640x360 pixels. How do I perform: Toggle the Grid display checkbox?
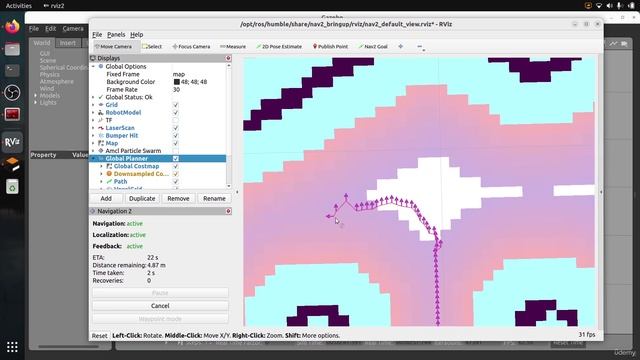click(x=176, y=105)
